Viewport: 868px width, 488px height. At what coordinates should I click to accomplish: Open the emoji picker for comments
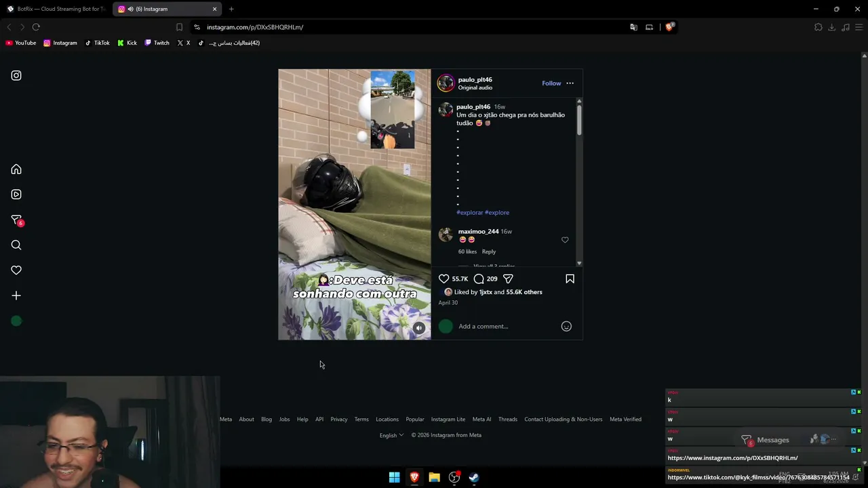pos(566,327)
